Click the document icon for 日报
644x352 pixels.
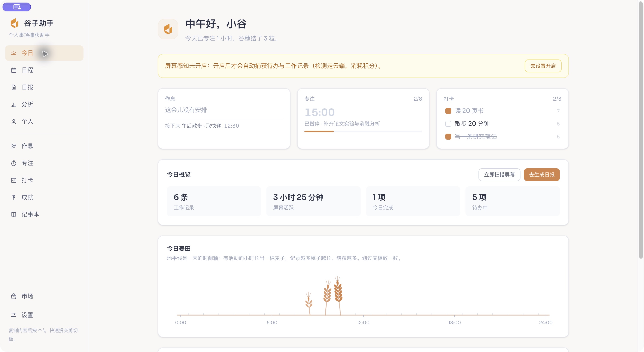click(13, 87)
